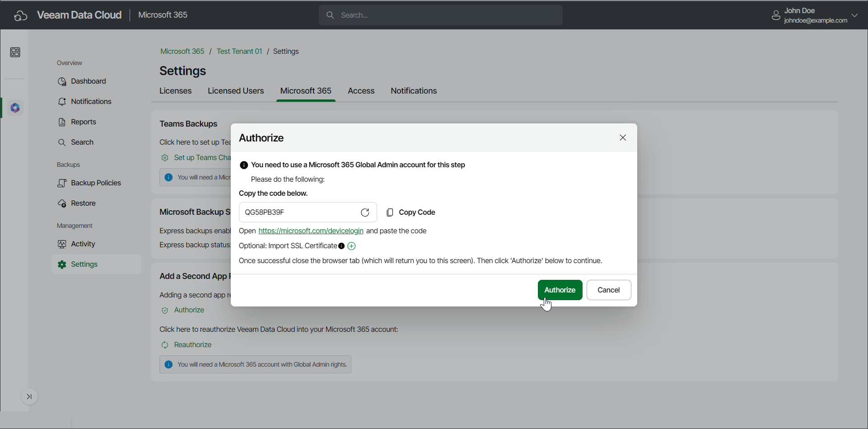Click the green Authorize button
The height and width of the screenshot is (429, 868).
point(560,290)
